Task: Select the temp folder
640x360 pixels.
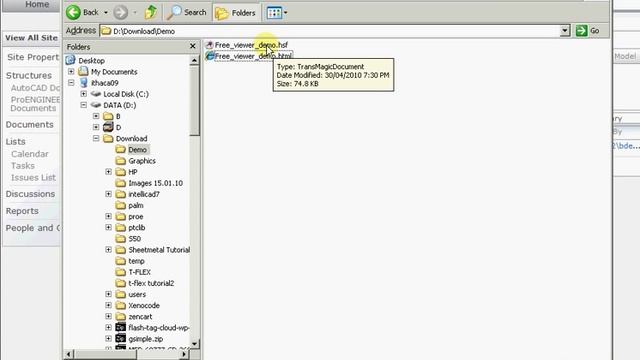Action: [x=136, y=261]
